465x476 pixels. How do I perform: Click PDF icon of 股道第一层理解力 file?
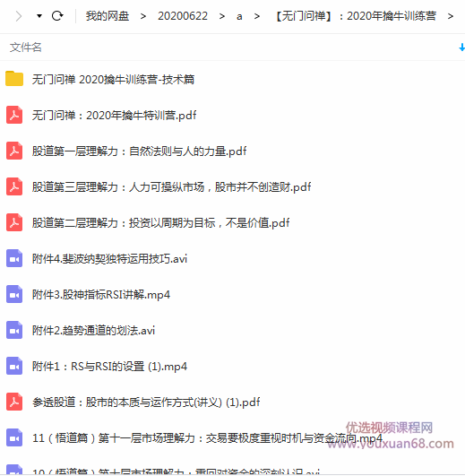[14, 151]
